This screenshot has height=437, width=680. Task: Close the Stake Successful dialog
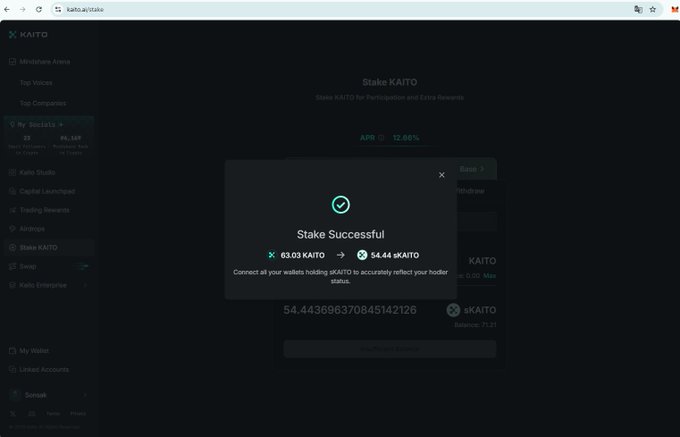[x=441, y=175]
